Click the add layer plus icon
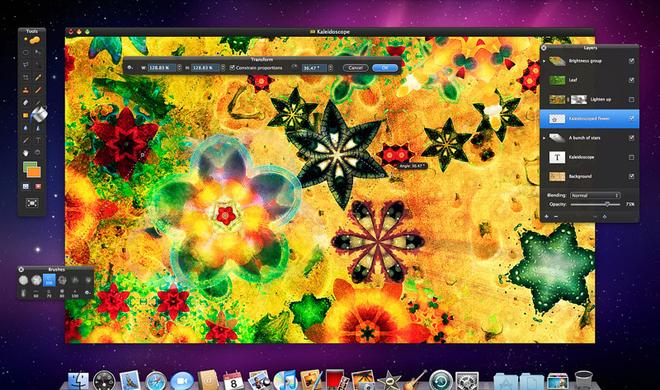 (546, 216)
